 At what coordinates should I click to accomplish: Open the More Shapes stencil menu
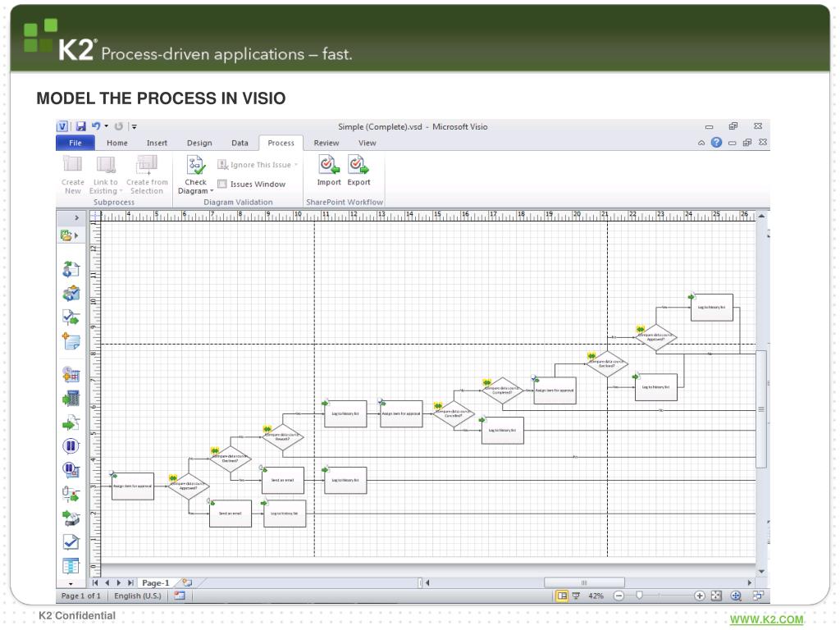70,235
